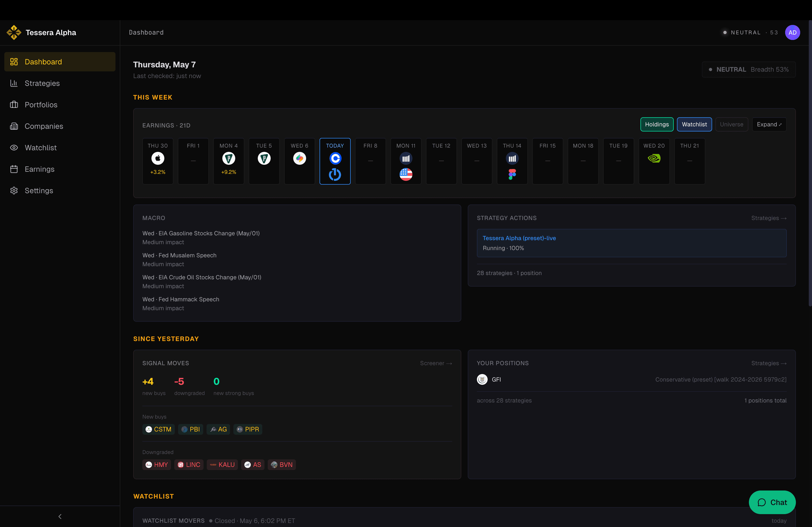The width and height of the screenshot is (812, 527).
Task: Click the BVN downgraded chip
Action: (282, 465)
